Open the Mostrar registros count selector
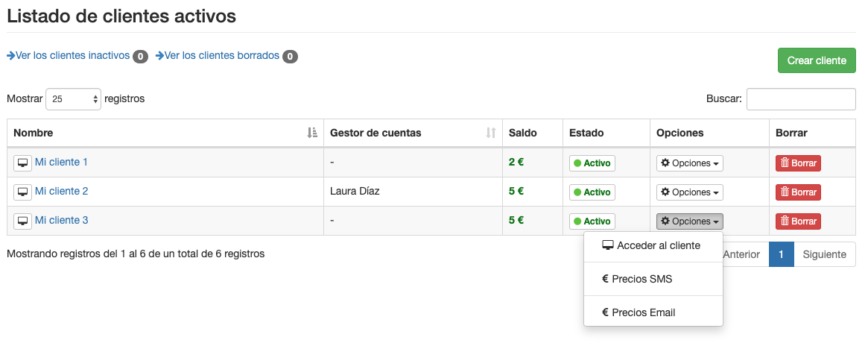 [x=73, y=99]
